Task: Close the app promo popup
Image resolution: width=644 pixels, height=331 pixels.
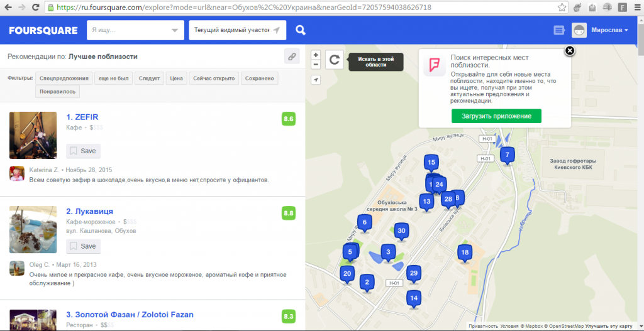Action: 569,50
